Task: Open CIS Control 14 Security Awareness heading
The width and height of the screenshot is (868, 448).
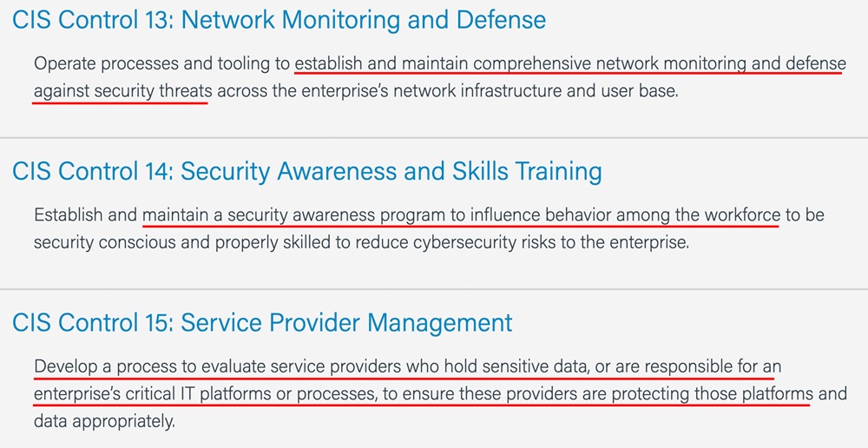Action: [x=307, y=172]
